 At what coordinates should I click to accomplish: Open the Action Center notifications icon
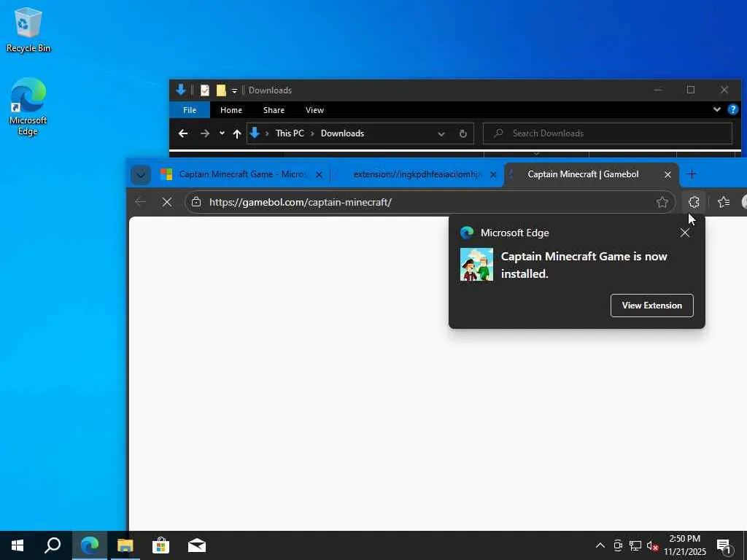(724, 545)
